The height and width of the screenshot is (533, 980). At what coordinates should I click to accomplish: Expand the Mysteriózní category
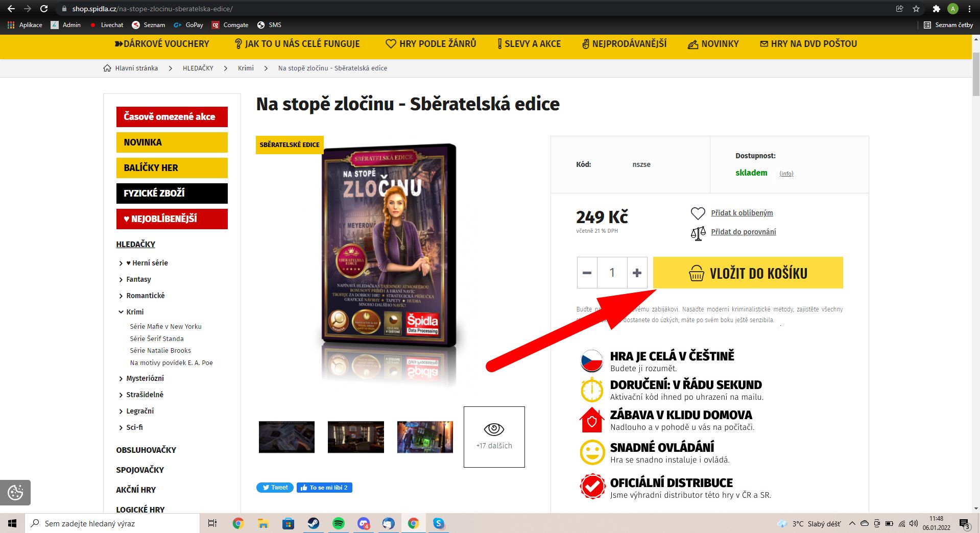pyautogui.click(x=121, y=379)
